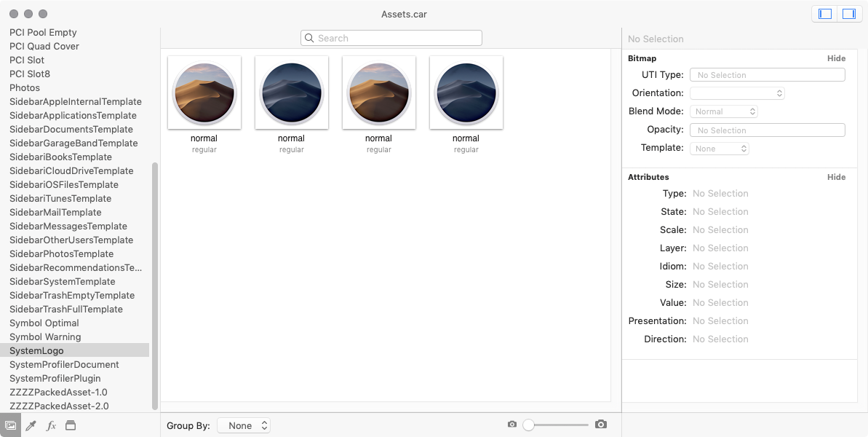This screenshot has width=868, height=437.
Task: Open the Group By dropdown
Action: click(244, 425)
